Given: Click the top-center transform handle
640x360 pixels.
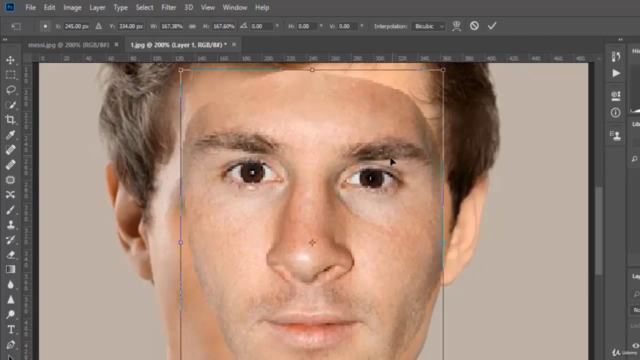Looking at the screenshot, I should point(312,70).
